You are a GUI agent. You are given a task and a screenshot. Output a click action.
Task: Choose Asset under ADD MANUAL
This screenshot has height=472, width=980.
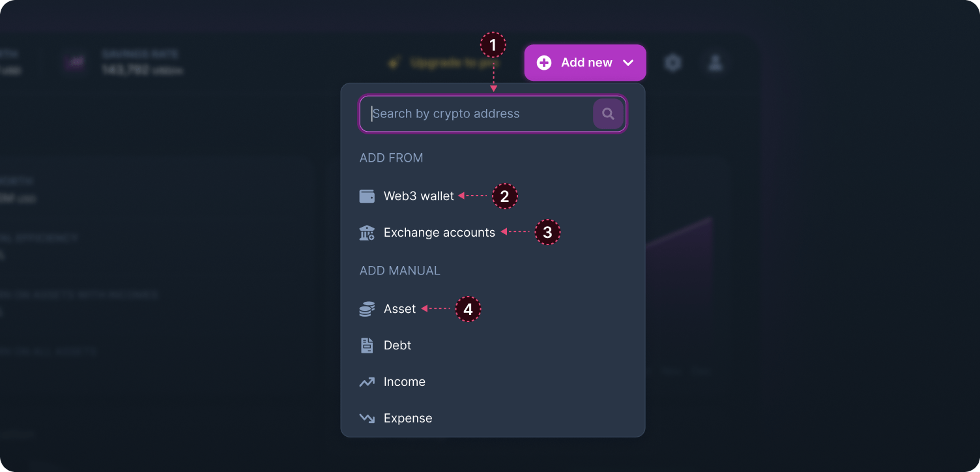(399, 309)
